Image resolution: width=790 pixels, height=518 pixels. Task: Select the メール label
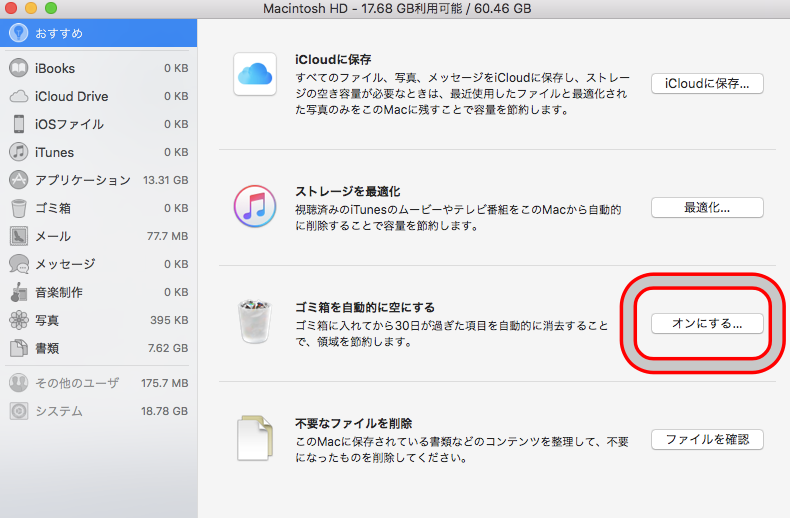pos(53,236)
